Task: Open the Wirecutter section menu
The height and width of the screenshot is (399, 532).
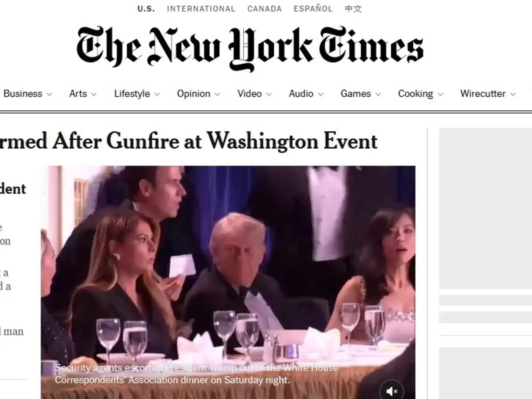Action: tap(488, 94)
